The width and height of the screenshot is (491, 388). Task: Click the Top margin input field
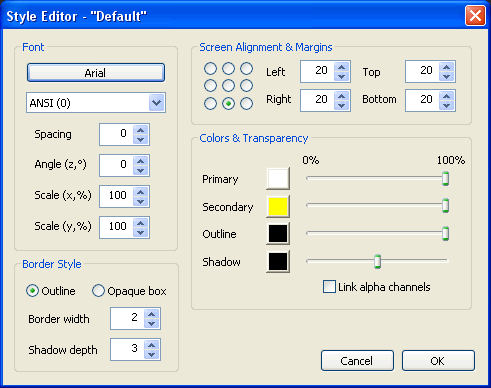coord(422,71)
